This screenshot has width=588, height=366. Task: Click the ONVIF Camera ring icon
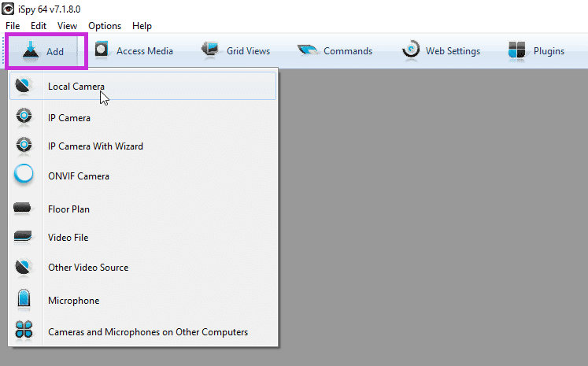(x=24, y=175)
